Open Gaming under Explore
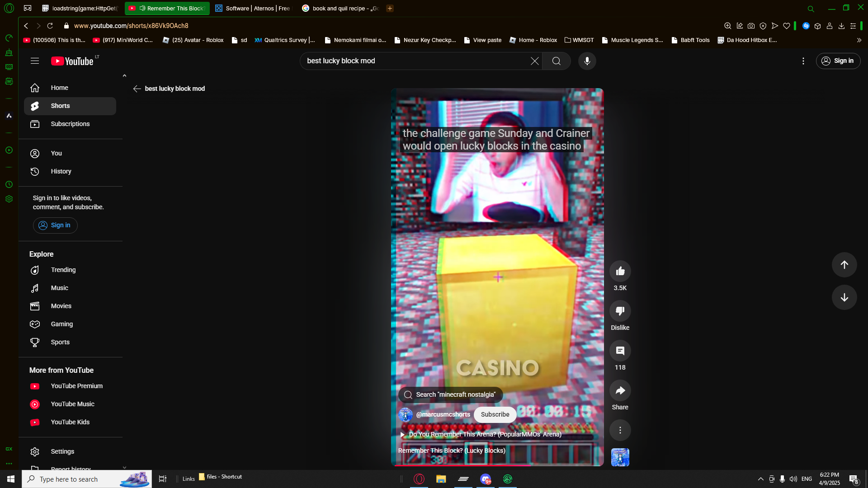Screen dimensions: 868x488 pos(70,324)
